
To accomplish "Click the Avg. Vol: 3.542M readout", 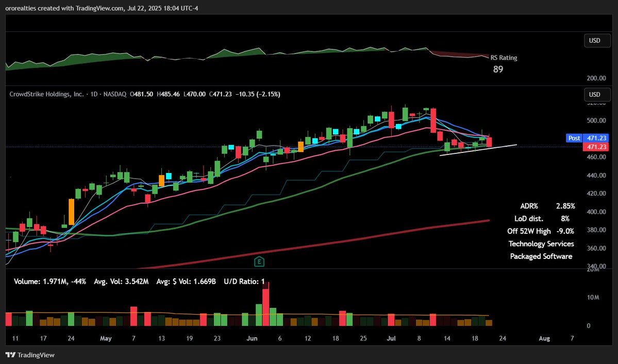I will [x=122, y=282].
